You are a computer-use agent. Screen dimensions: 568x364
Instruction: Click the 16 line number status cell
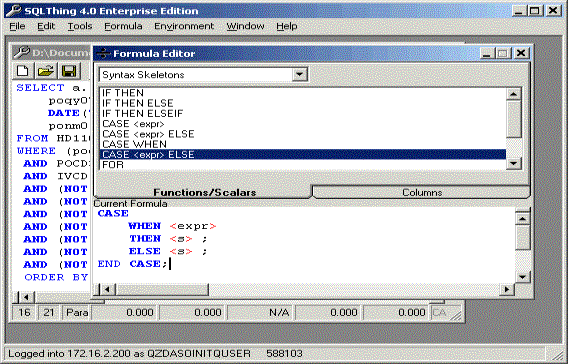pos(24,312)
